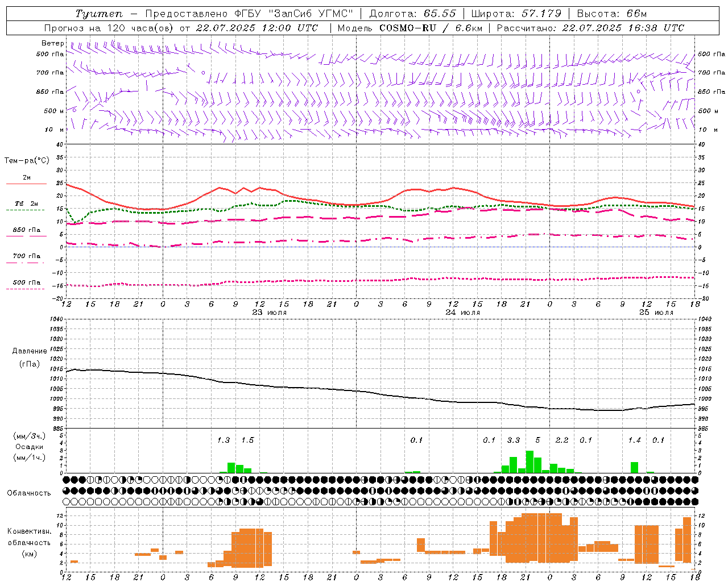Click the Tyumen station title
The height and width of the screenshot is (582, 728).
pyautogui.click(x=100, y=14)
